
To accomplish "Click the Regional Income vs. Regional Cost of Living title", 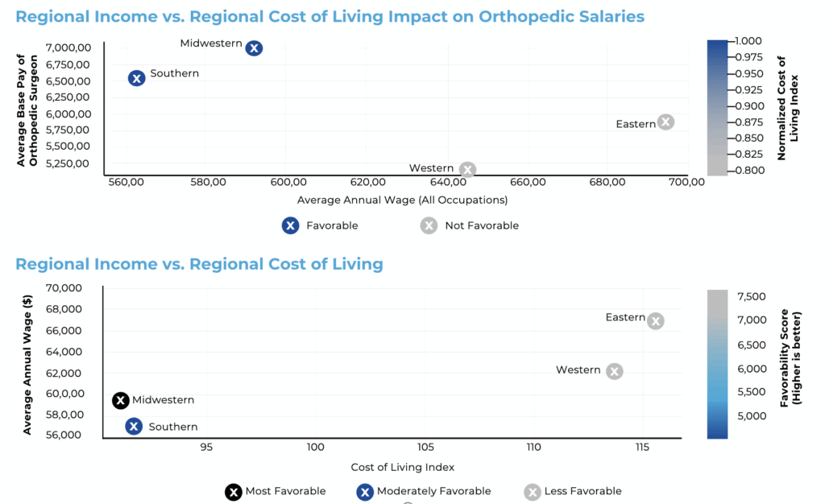I will [200, 264].
